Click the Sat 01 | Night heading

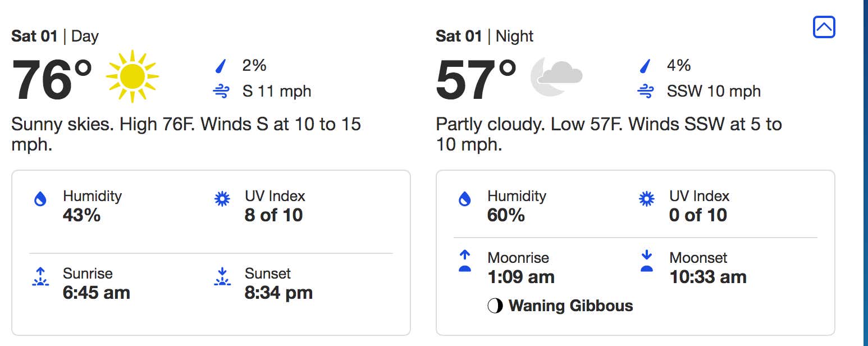(485, 37)
